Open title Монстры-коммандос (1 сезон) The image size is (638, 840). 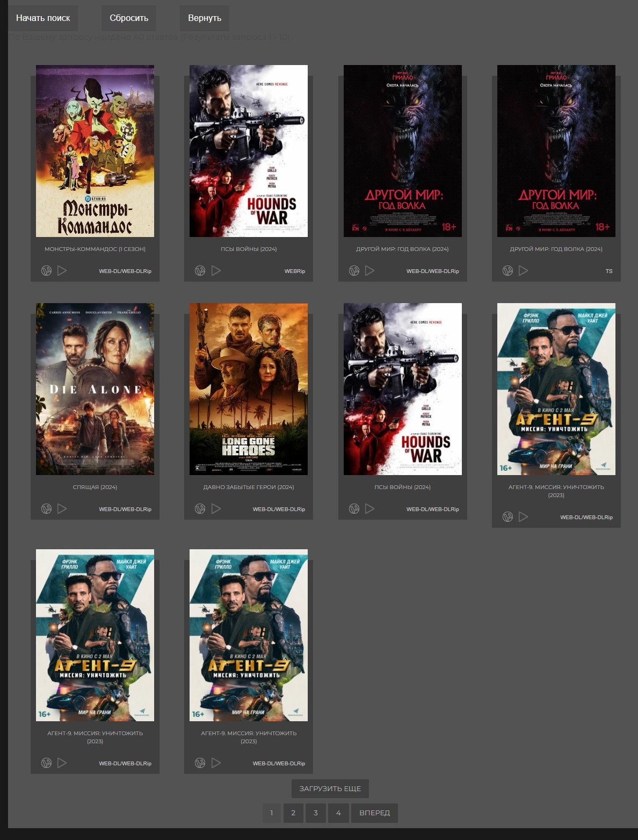coord(95,249)
